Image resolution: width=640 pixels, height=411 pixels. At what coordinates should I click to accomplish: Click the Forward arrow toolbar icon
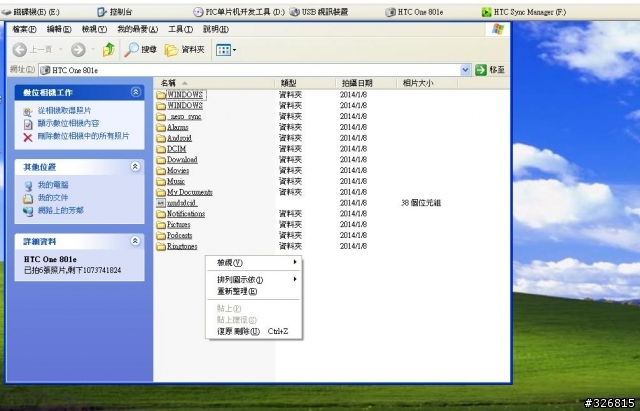click(78, 50)
